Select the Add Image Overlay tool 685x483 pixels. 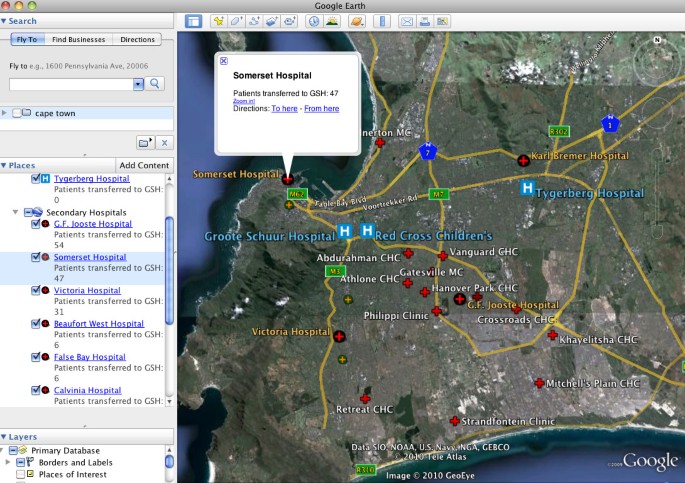click(x=271, y=21)
